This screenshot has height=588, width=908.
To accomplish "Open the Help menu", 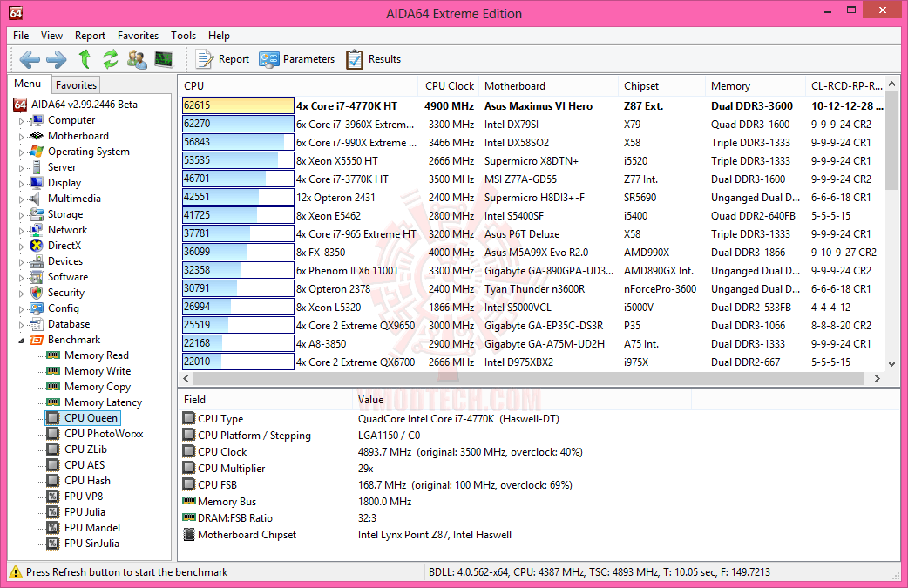I will tap(219, 36).
